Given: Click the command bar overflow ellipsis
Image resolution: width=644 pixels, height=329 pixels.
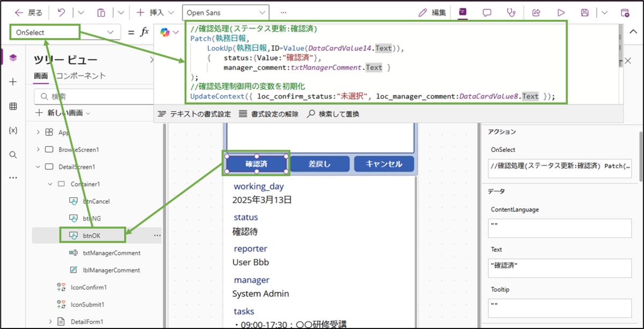Looking at the screenshot, I should click(x=283, y=12).
